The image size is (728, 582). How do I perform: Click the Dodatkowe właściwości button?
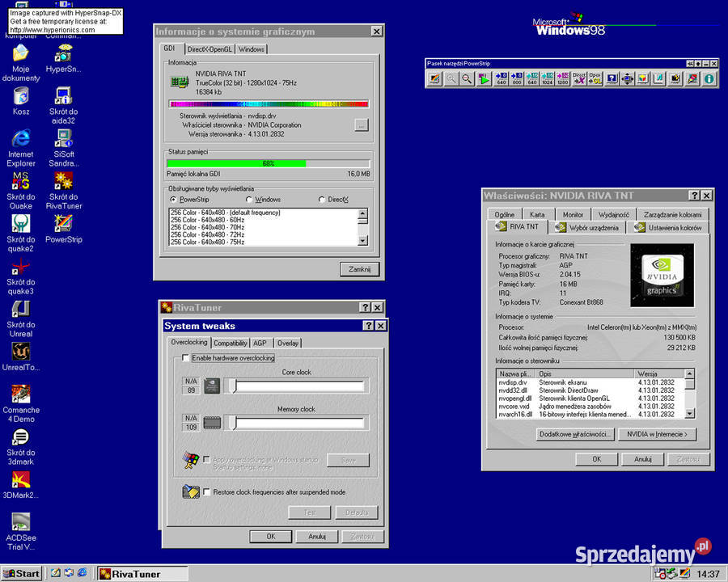pos(575,434)
